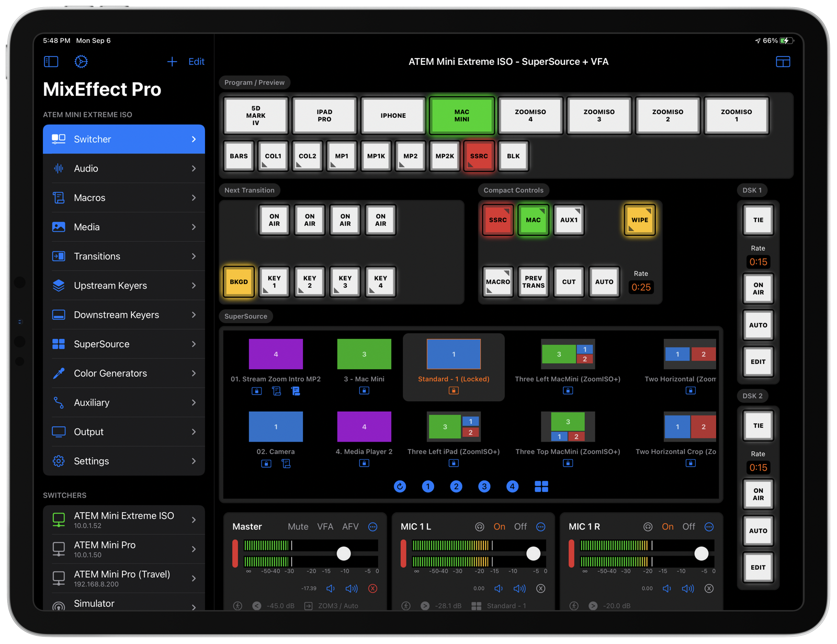837x644 pixels.
Task: Raise MIC 1 R volume speaker icon
Action: point(688,589)
